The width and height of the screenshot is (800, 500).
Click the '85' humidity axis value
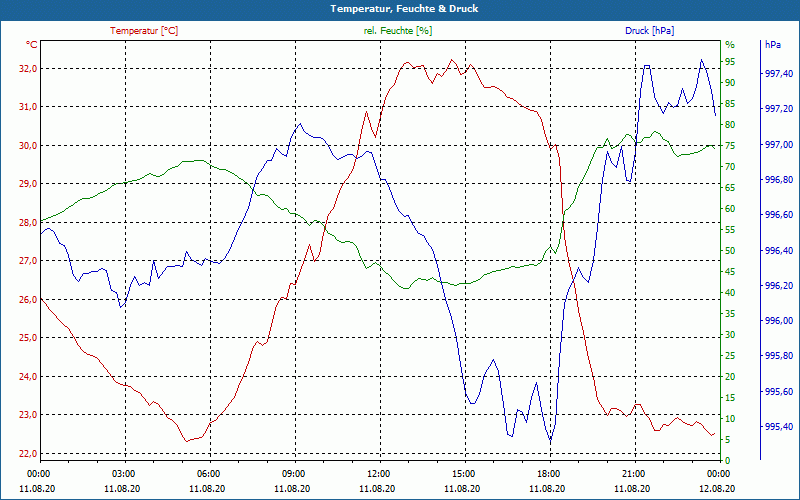[x=730, y=104]
